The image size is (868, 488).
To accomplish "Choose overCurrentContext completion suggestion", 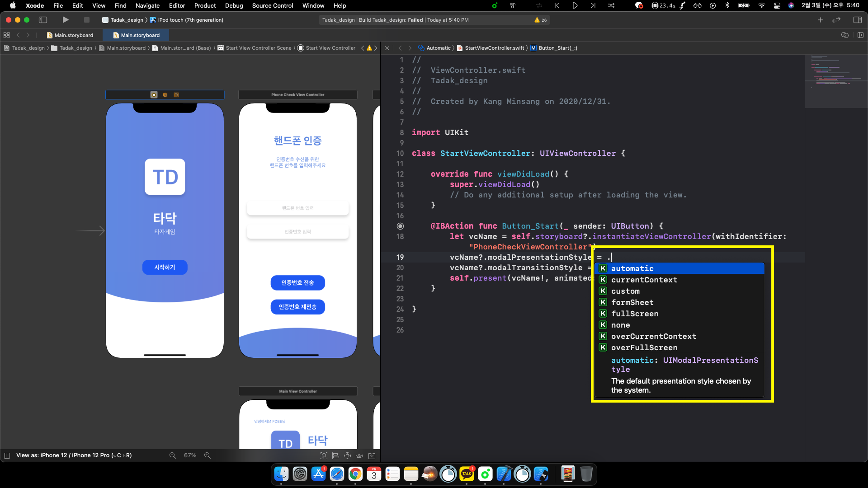I will [653, 336].
